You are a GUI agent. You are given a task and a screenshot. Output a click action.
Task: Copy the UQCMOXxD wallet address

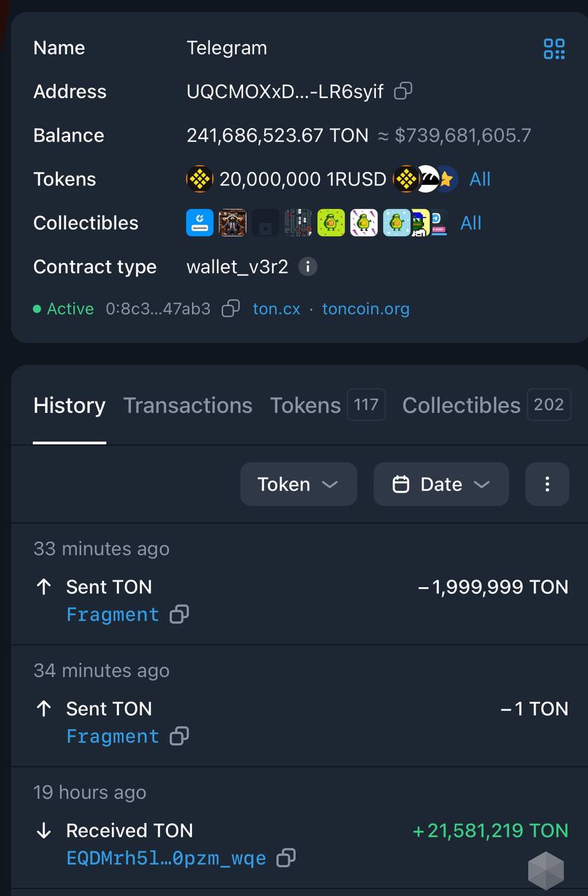pos(402,91)
